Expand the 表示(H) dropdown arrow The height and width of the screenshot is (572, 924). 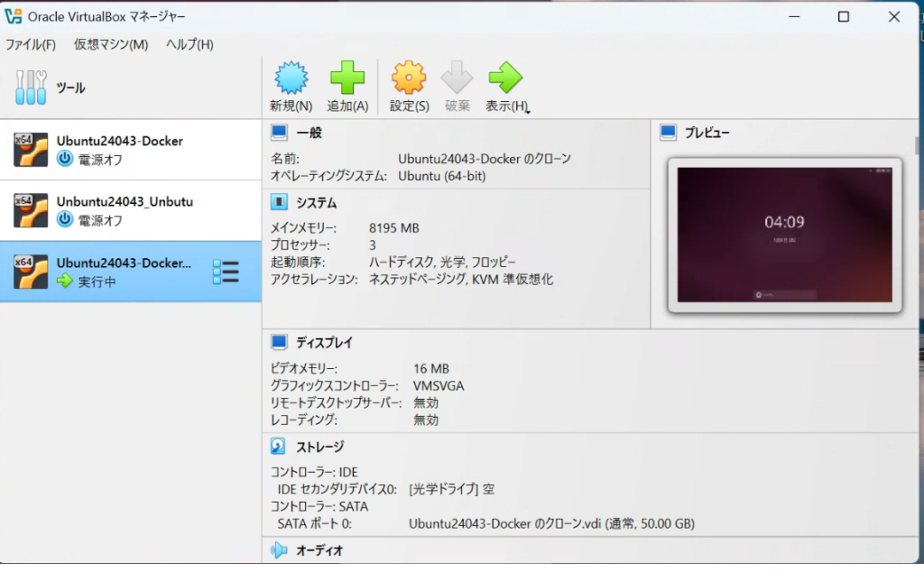click(x=528, y=110)
